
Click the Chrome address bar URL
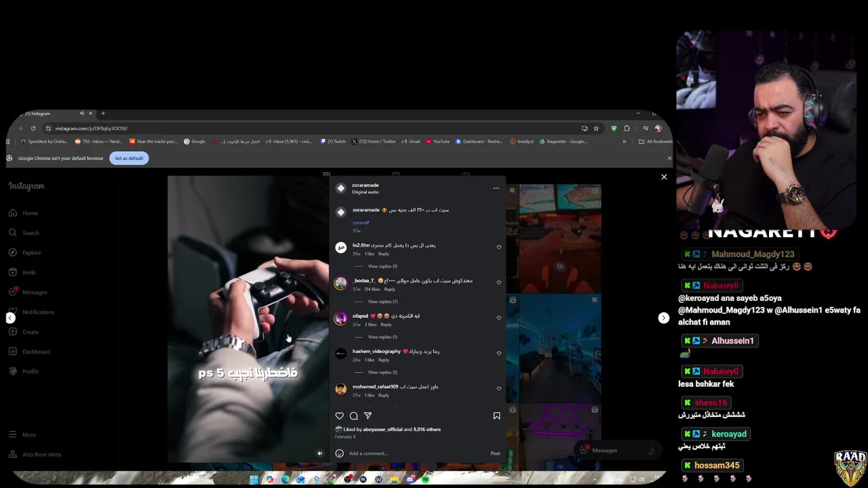pyautogui.click(x=92, y=128)
